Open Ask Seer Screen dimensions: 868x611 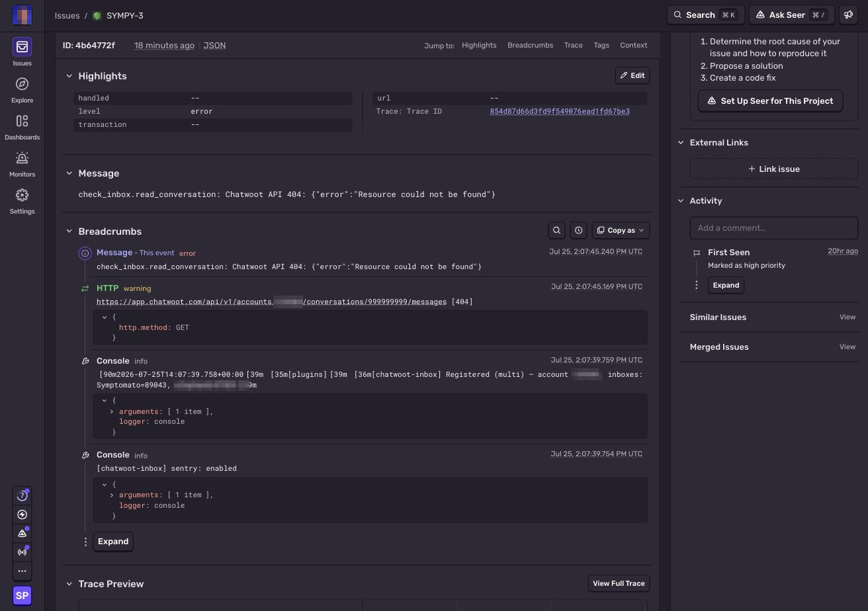(793, 15)
